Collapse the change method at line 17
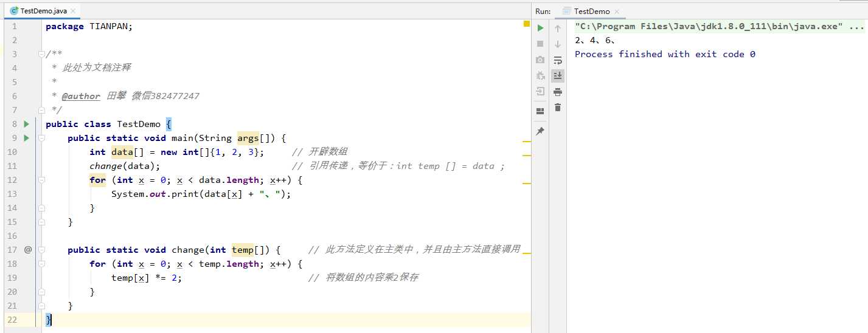Image resolution: width=868 pixels, height=333 pixels. tap(41, 250)
